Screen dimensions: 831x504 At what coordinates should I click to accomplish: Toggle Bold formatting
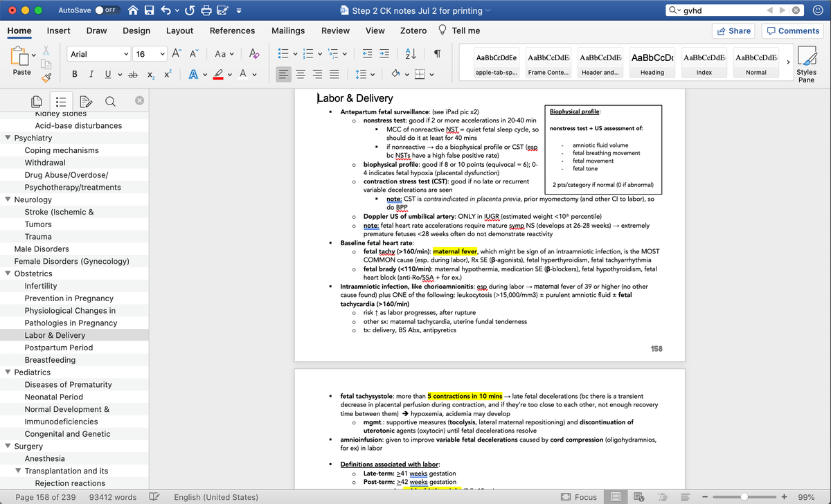tap(75, 73)
